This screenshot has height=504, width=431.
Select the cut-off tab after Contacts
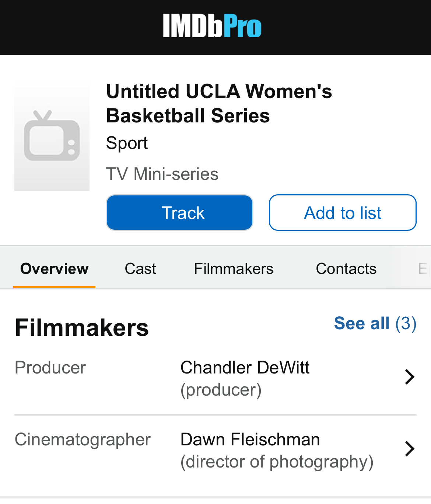click(423, 268)
